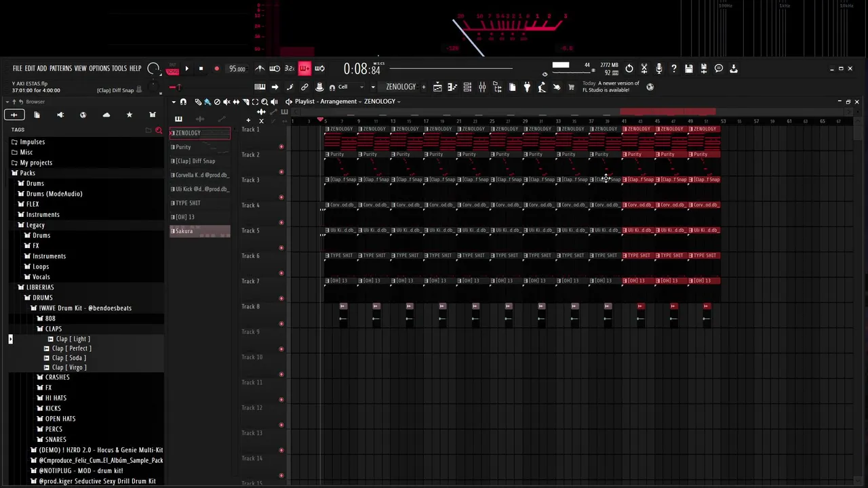This screenshot has width=868, height=488.
Task: Open the EDIT menu
Action: (30, 68)
